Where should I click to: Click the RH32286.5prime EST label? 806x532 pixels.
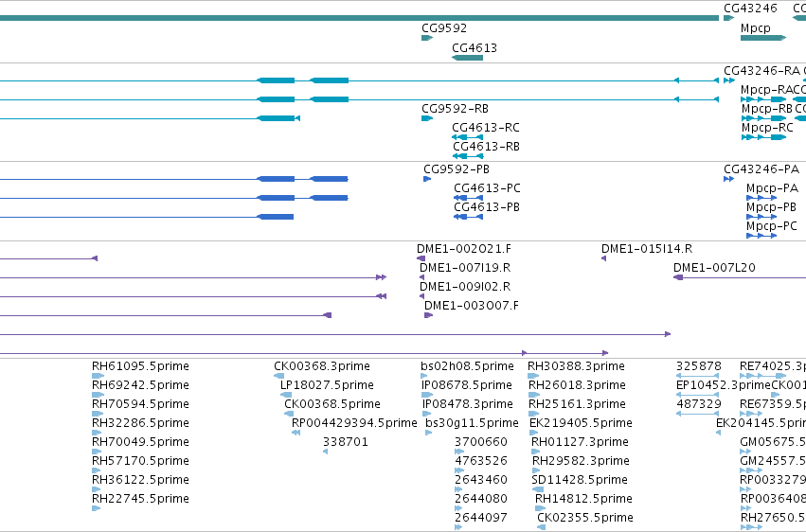pyautogui.click(x=140, y=424)
